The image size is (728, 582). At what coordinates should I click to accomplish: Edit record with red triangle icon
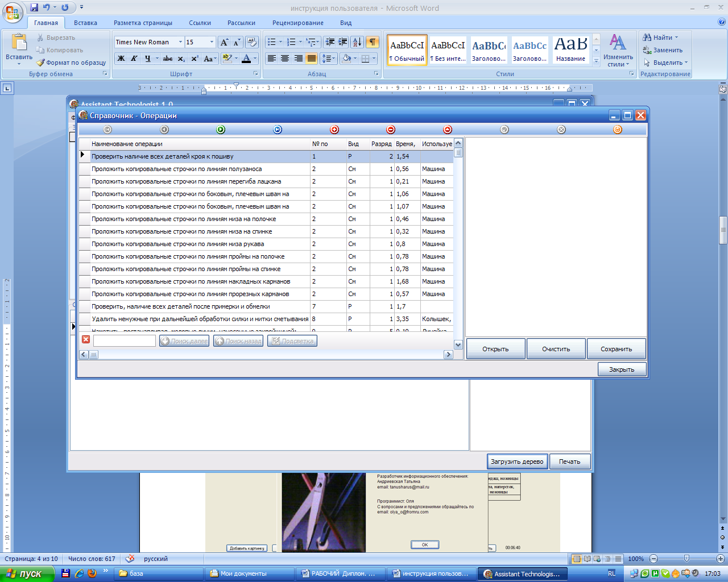tap(448, 130)
